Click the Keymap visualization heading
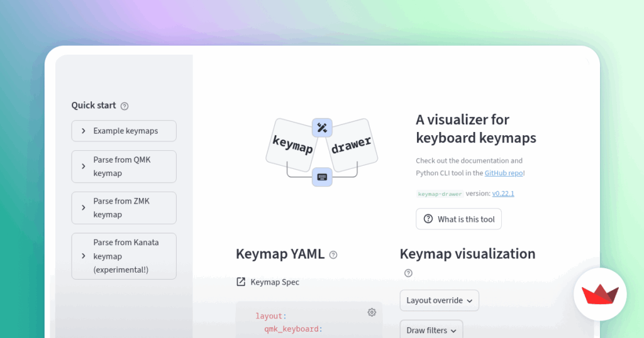The width and height of the screenshot is (644, 338). point(467,254)
